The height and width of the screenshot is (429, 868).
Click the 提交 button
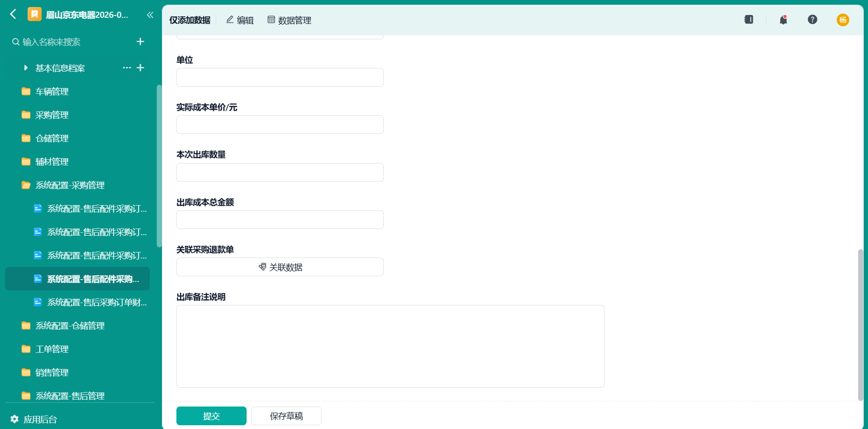(212, 416)
